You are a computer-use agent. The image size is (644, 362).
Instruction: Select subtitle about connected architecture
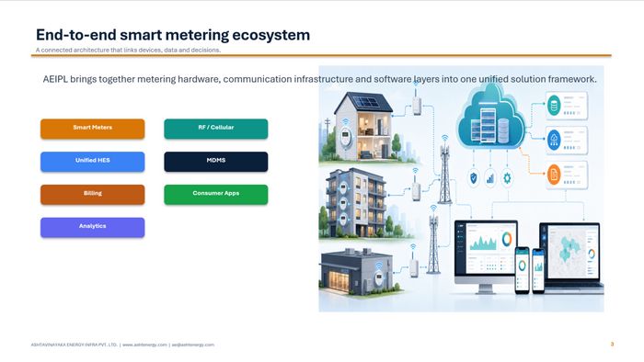click(x=128, y=50)
